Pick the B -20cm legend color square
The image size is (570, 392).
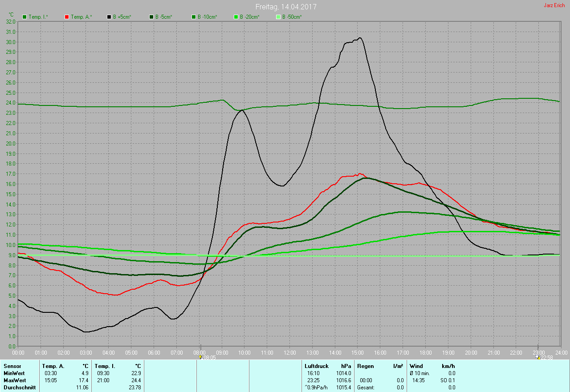[x=236, y=17]
